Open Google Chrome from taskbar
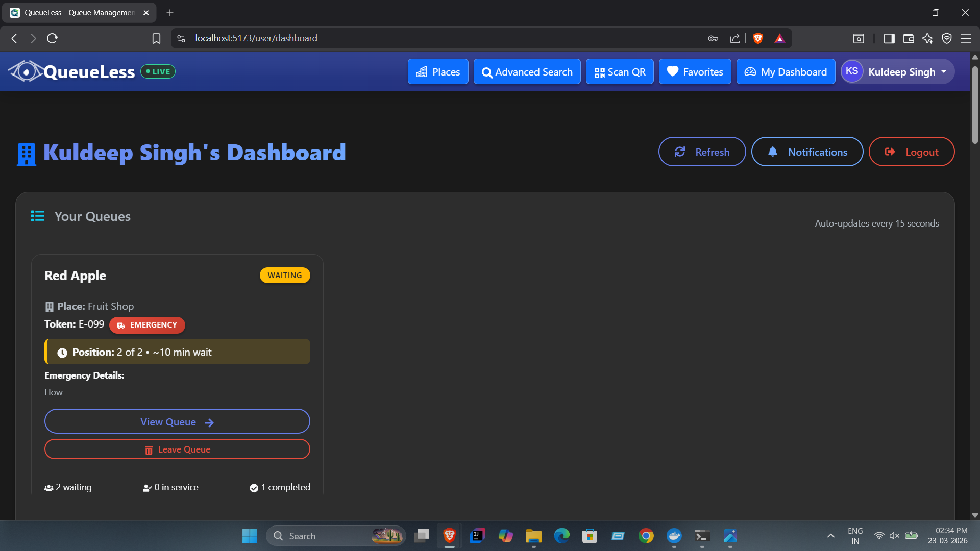The height and width of the screenshot is (551, 980). (x=646, y=536)
